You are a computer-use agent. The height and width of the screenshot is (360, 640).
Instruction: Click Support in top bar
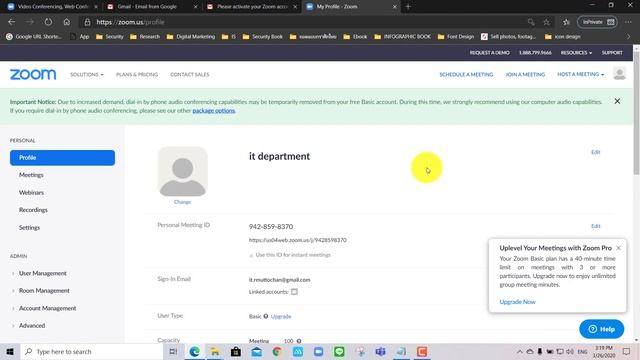coord(612,53)
